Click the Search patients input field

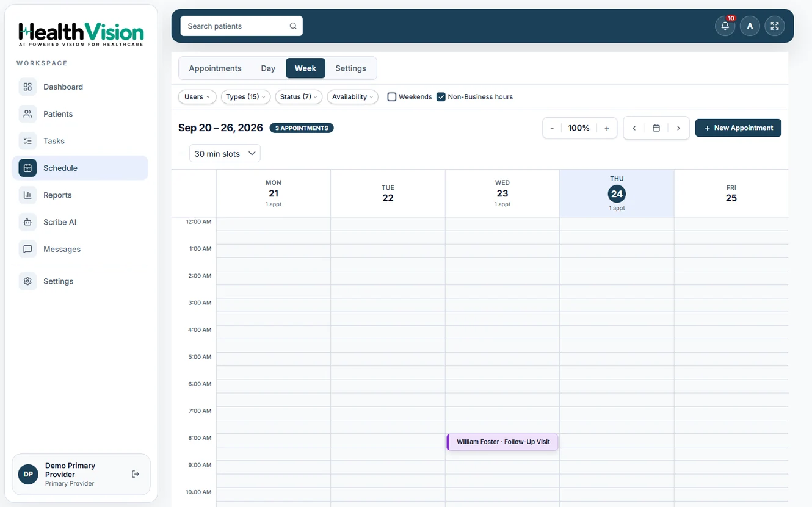242,26
